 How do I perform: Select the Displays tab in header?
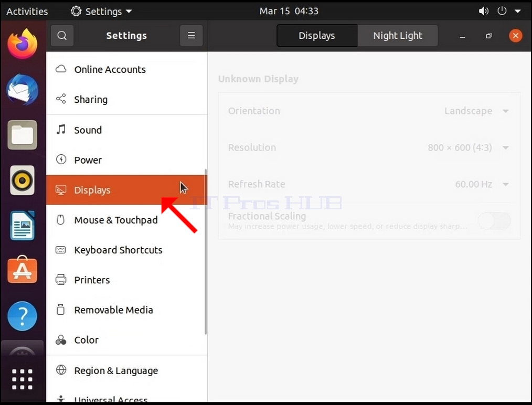pos(317,35)
